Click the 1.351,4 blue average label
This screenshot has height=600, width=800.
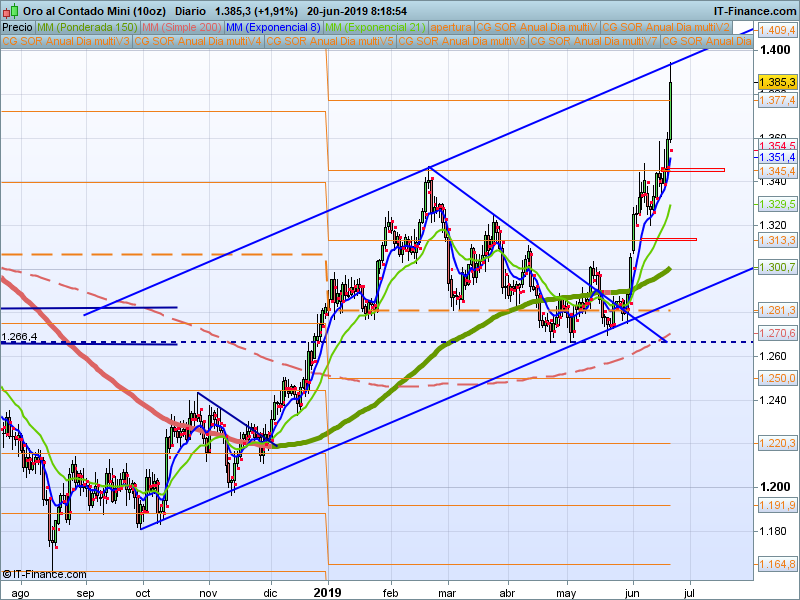coord(777,157)
